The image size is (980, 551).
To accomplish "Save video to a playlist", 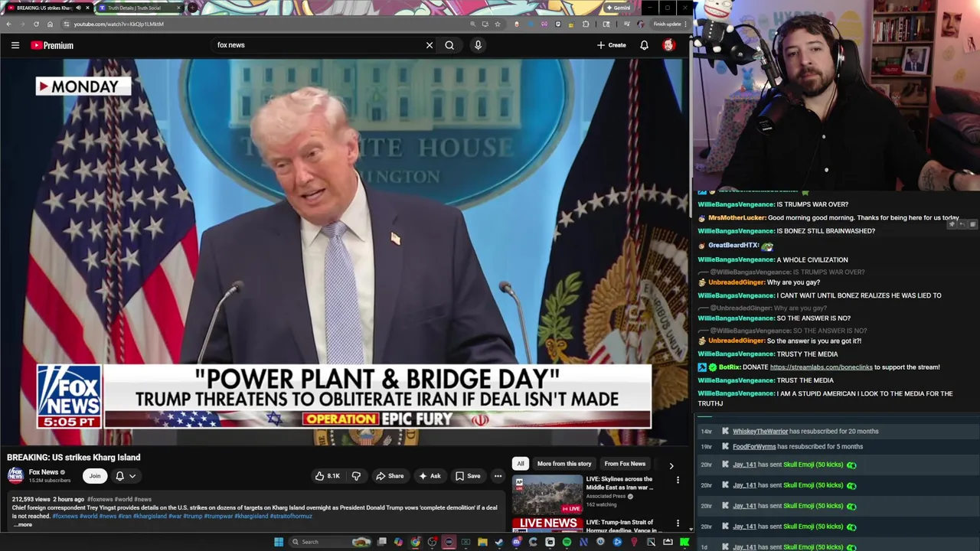I will pyautogui.click(x=468, y=476).
